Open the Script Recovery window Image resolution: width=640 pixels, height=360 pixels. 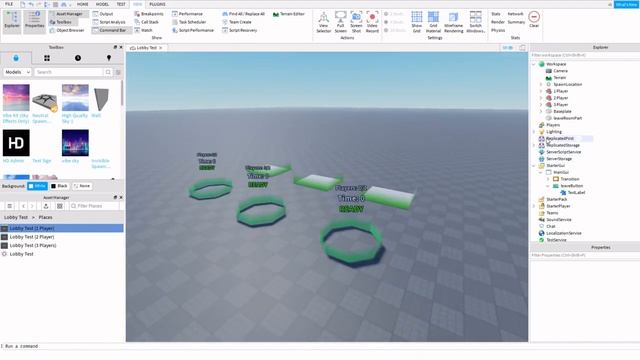(240, 30)
